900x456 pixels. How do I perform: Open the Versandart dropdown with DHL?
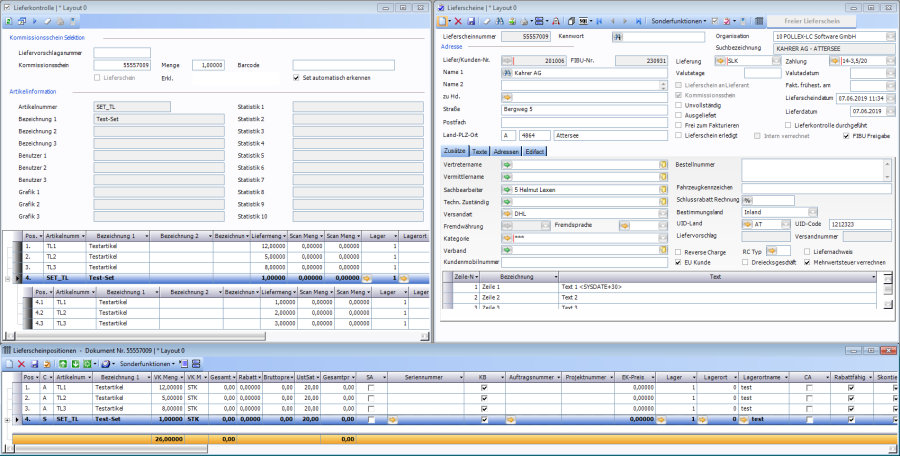pyautogui.click(x=661, y=213)
